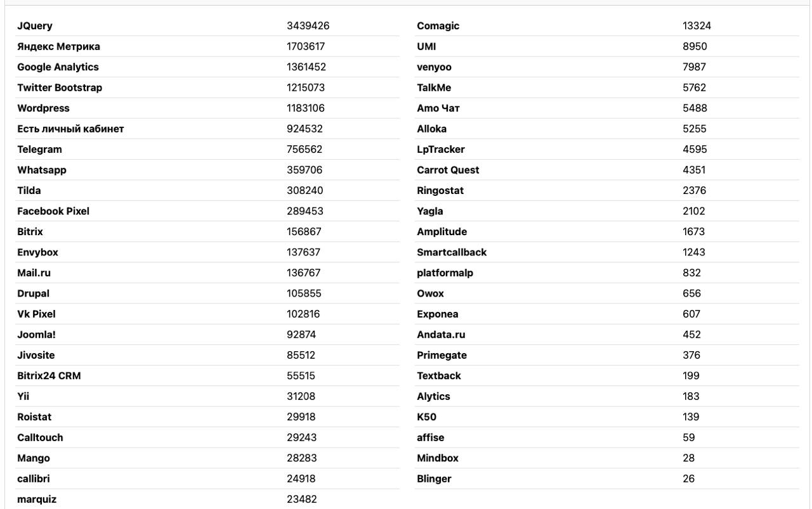Click the count 3439426 for JQuery
Screen dimensions: 812x509
pos(308,26)
